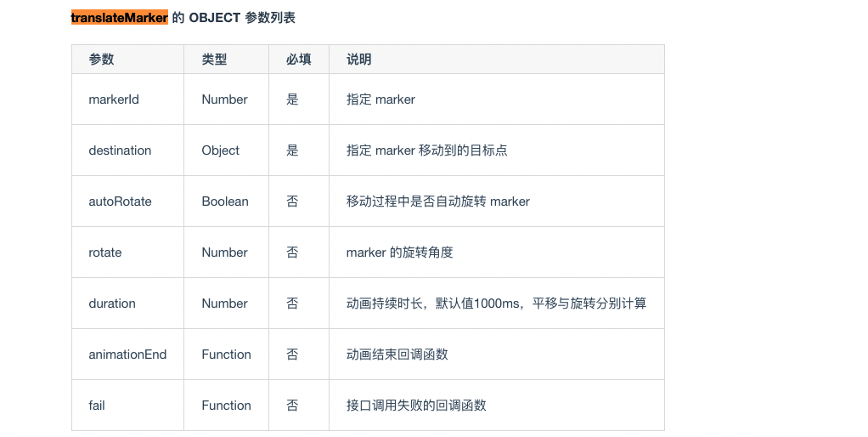Viewport: 868px width, 437px height.
Task: Click the 指定 marker 移动到的目标点 description
Action: point(426,150)
